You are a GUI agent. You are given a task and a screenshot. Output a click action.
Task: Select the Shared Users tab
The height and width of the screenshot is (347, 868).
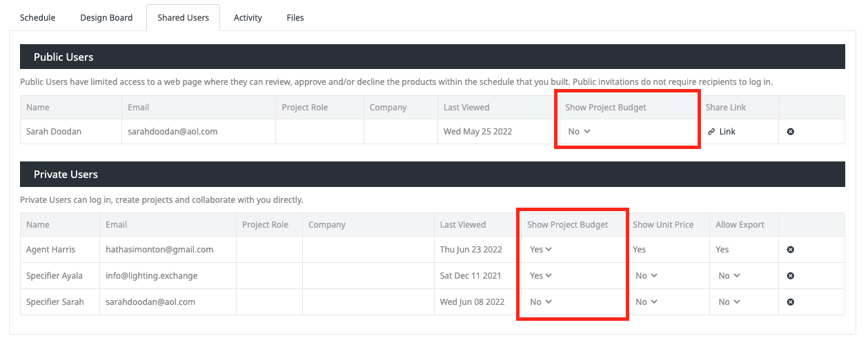[183, 18]
